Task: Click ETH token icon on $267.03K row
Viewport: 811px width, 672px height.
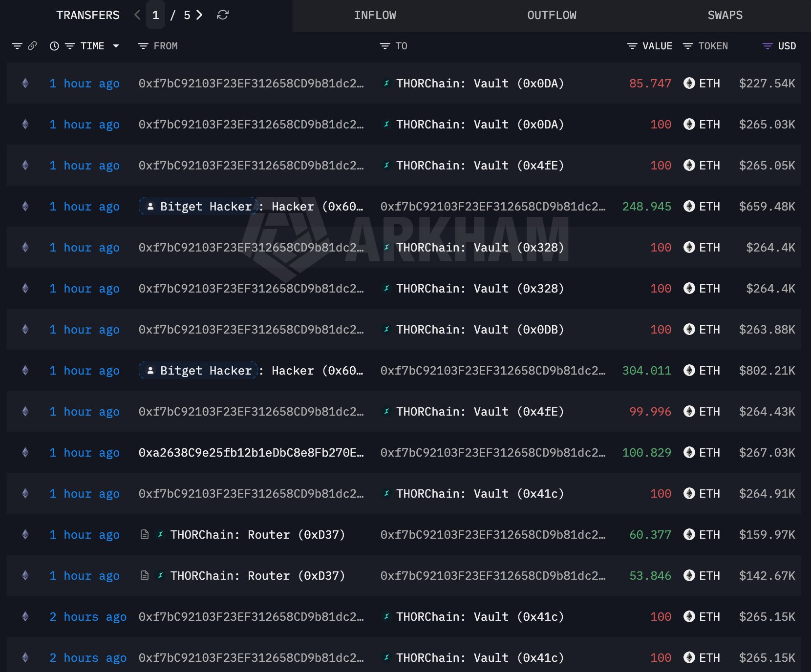Action: pyautogui.click(x=689, y=452)
